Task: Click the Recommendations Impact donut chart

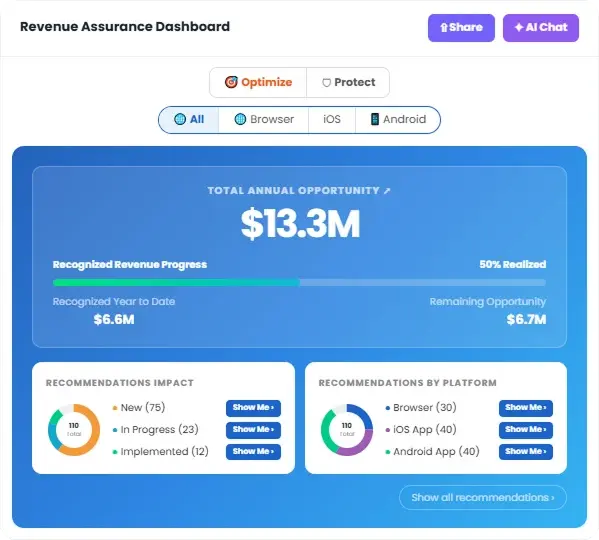Action: tap(74, 430)
